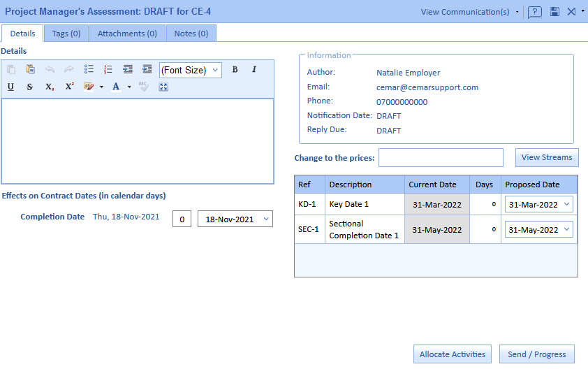Open the Font Size dropdown
The height and width of the screenshot is (369, 588).
click(x=191, y=70)
